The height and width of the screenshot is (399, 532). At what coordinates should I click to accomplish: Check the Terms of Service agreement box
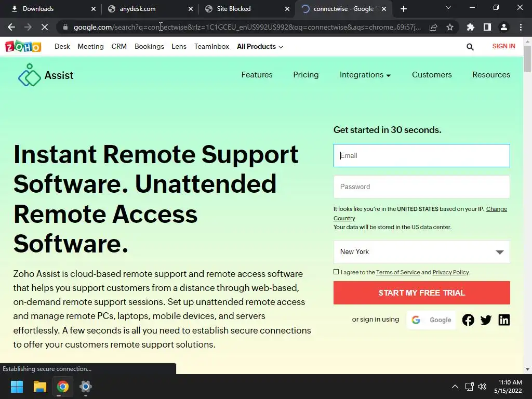pos(336,272)
